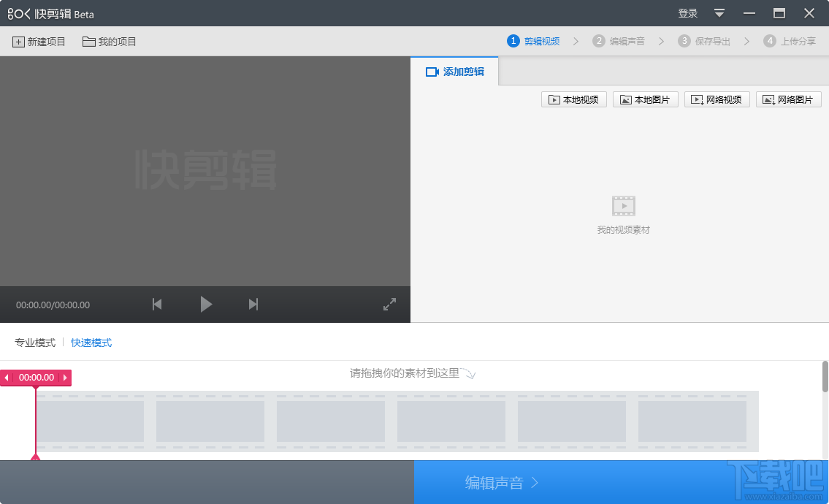Click 本地视频 to add a local video

click(x=573, y=99)
